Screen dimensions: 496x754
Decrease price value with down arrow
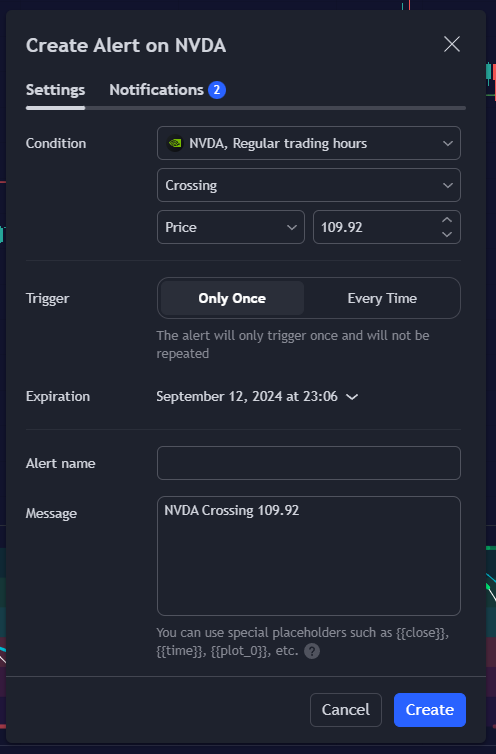[447, 234]
